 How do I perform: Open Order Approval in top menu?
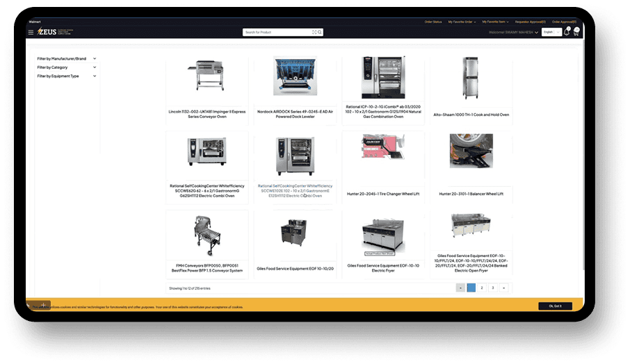click(564, 22)
